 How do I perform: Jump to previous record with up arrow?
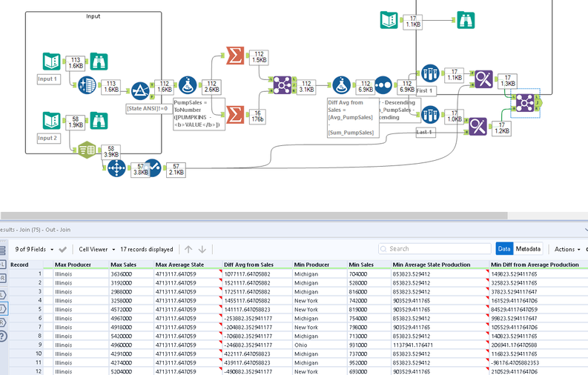(x=188, y=249)
